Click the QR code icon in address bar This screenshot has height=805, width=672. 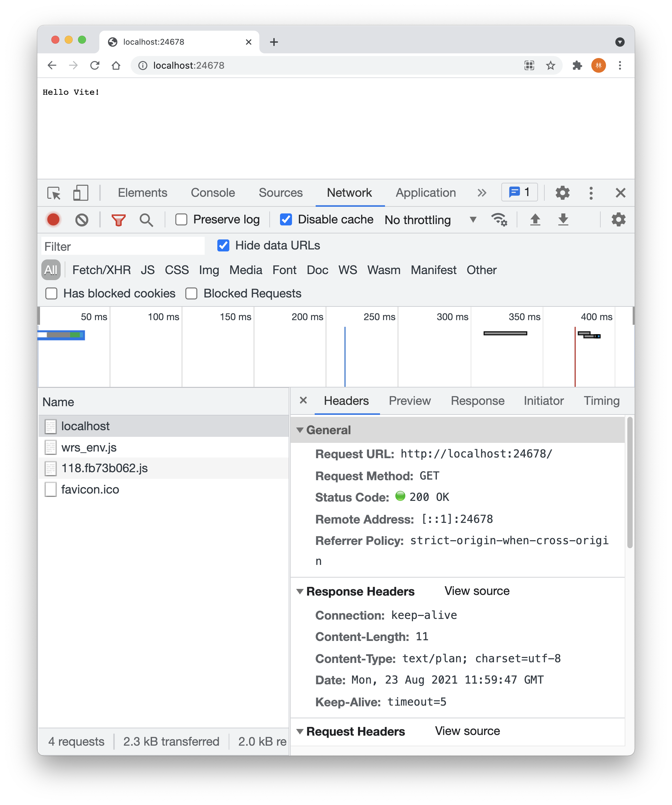tap(529, 66)
